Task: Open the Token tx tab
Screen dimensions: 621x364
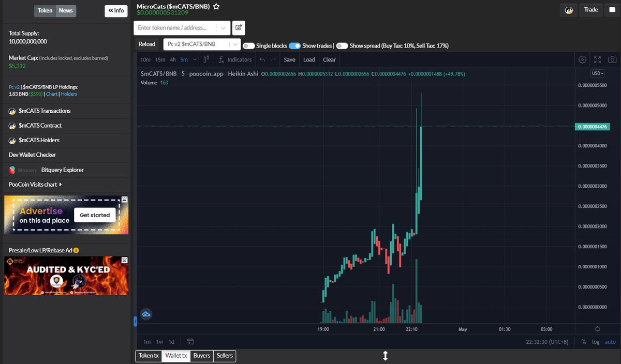Action: (149, 356)
